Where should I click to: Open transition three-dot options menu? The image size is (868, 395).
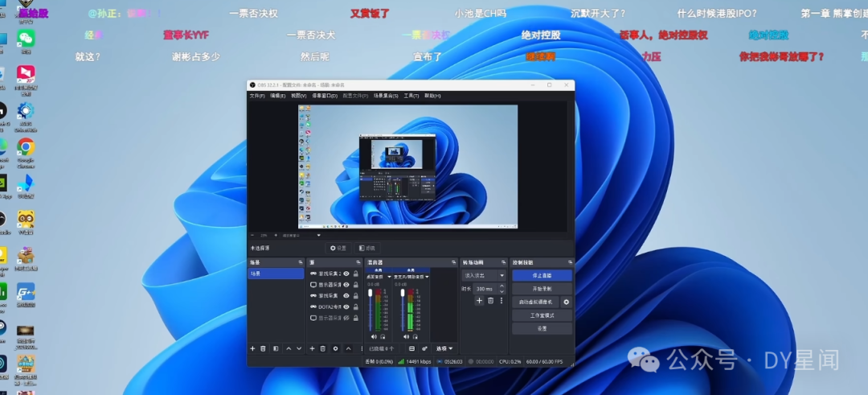tap(502, 300)
